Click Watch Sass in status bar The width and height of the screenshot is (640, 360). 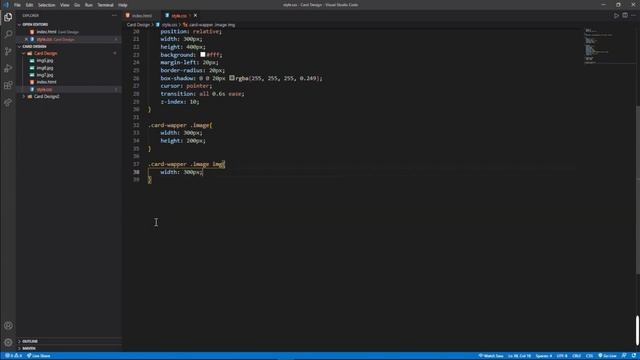point(491,356)
